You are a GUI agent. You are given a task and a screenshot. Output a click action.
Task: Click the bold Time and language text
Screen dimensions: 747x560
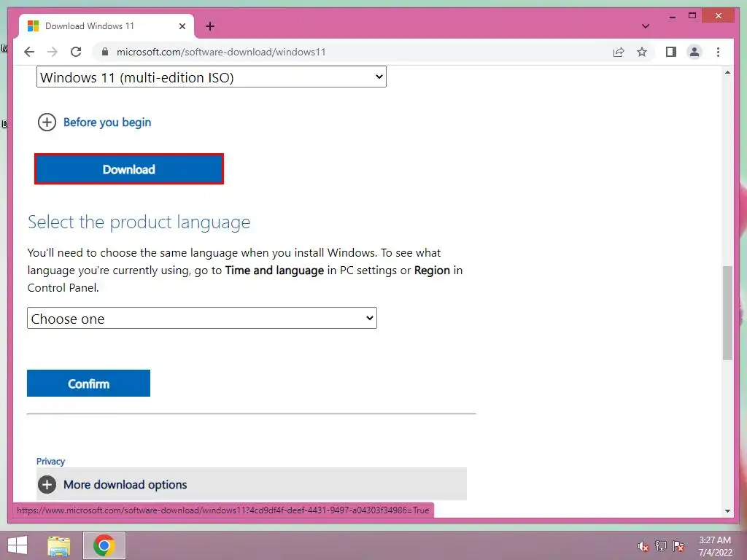pyautogui.click(x=274, y=271)
